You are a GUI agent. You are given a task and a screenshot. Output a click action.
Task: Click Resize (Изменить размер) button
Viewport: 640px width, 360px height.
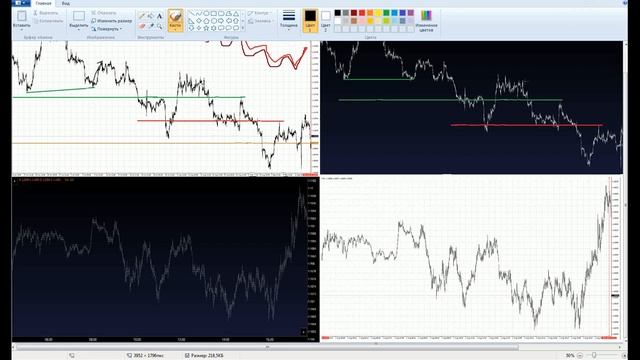coord(111,21)
